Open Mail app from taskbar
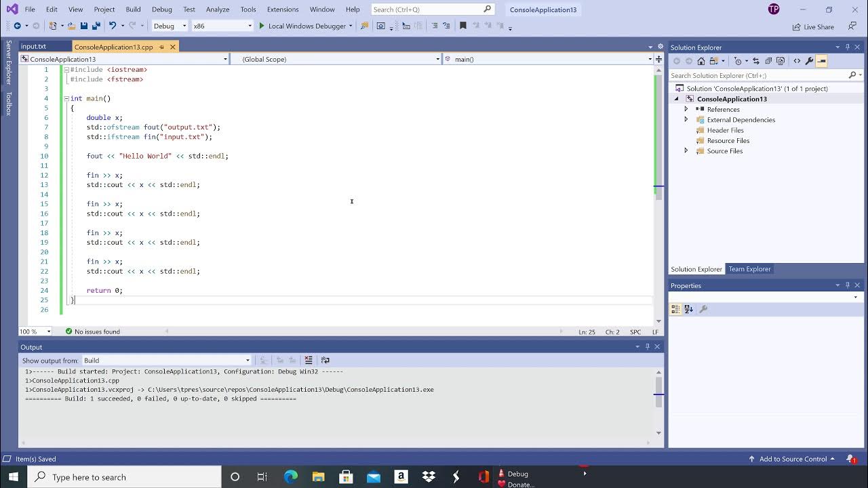 [374, 477]
